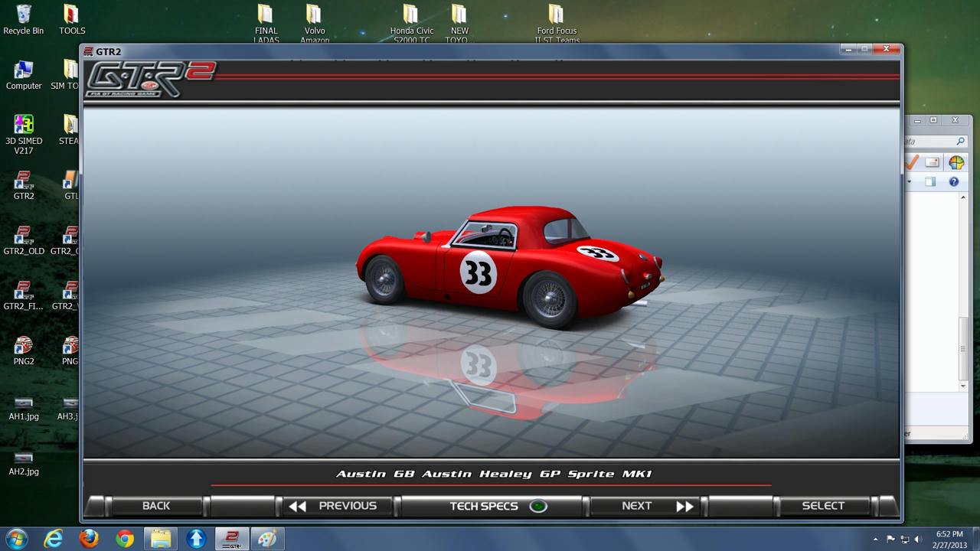Viewport: 980px width, 551px height.
Task: Click the taskbar clock showing 6:52 PM
Action: click(x=949, y=539)
